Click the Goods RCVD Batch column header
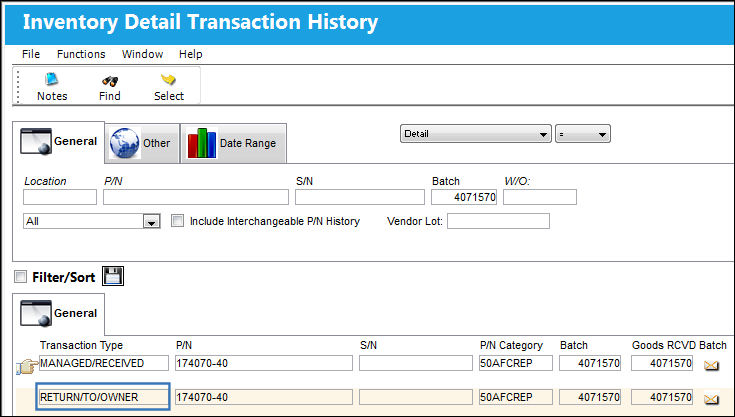 click(x=679, y=345)
